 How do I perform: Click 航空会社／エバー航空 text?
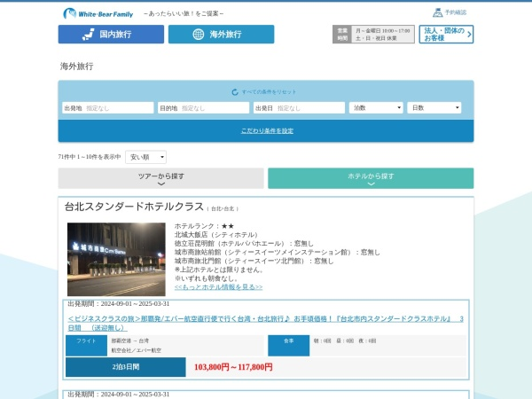click(x=137, y=350)
